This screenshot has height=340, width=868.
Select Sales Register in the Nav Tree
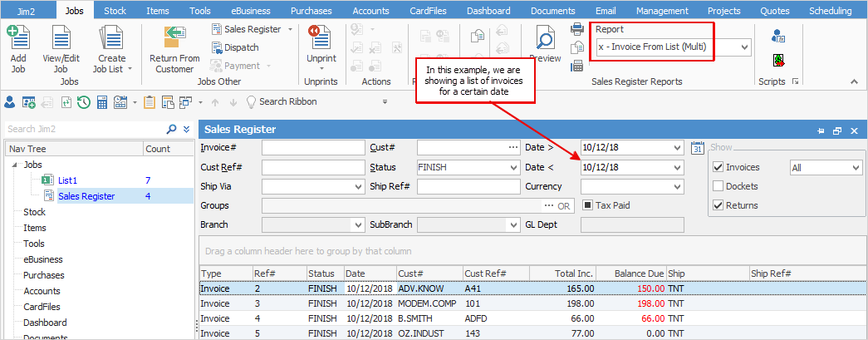[x=86, y=196]
